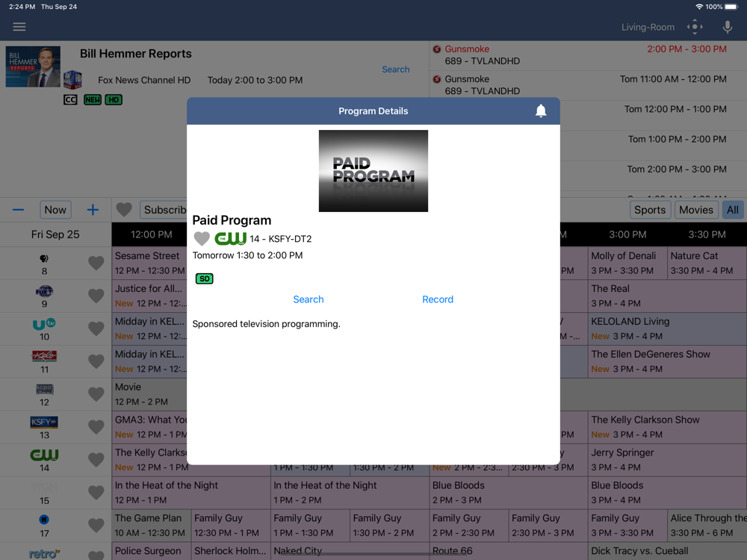Click the CC closed caption badge
This screenshot has height=560, width=747.
pos(70,99)
